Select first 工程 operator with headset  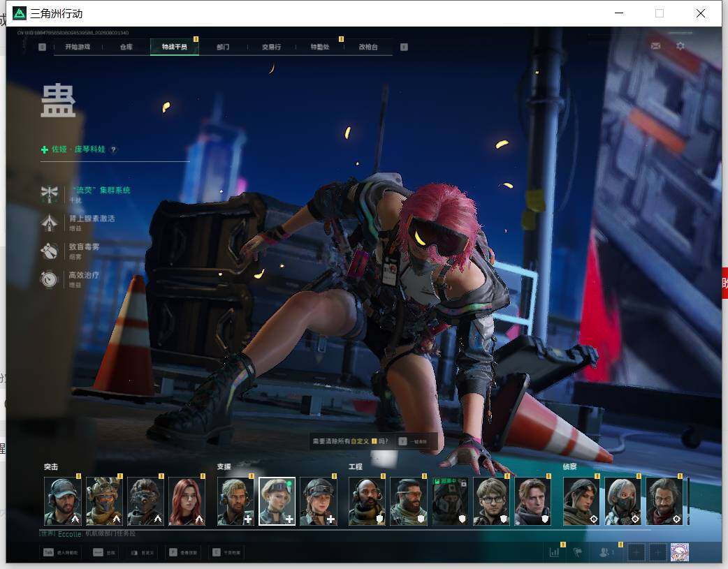pos(367,501)
